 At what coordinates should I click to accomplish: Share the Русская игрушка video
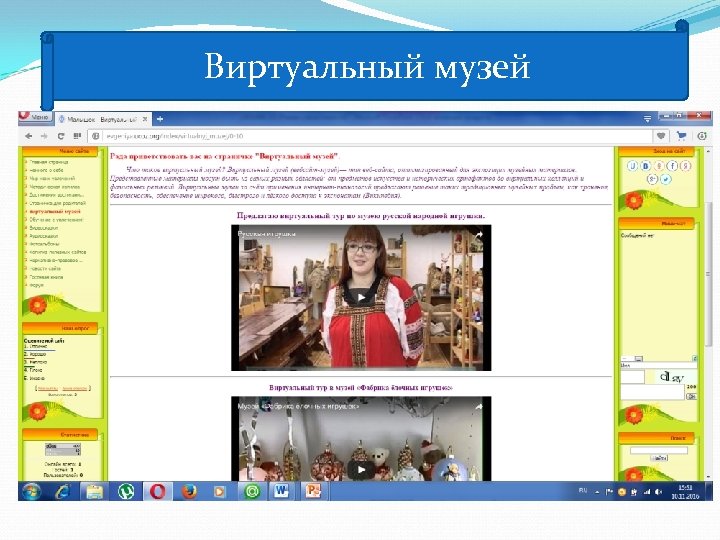point(479,235)
